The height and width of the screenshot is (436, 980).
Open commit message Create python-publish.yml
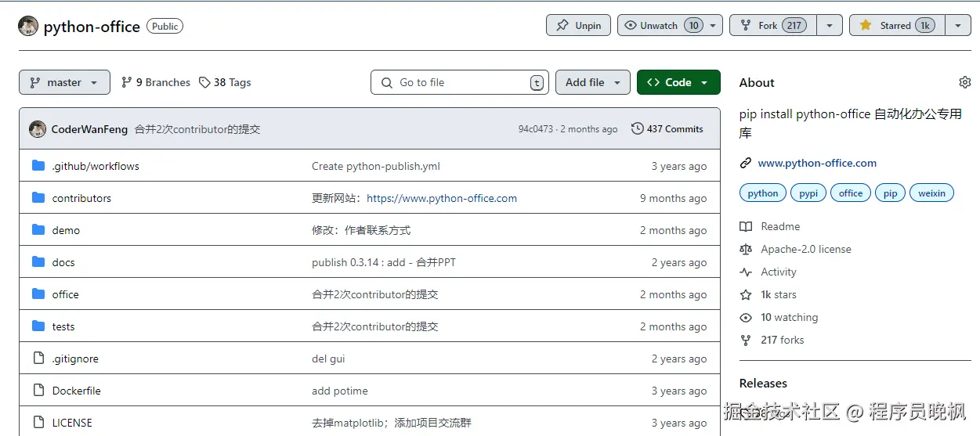point(376,166)
